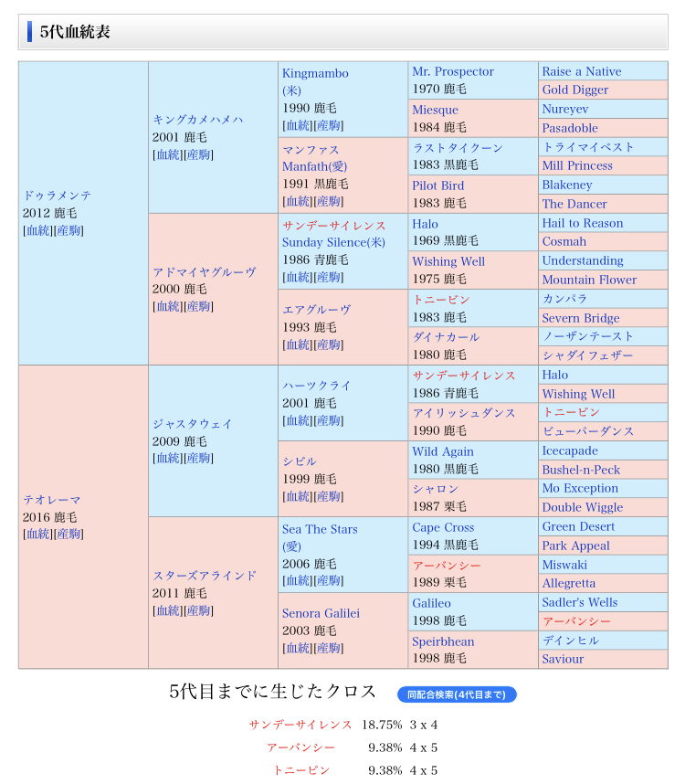Open 血統 link under ドゥラメンテ
Screen dimensions: 685x784
[38, 230]
